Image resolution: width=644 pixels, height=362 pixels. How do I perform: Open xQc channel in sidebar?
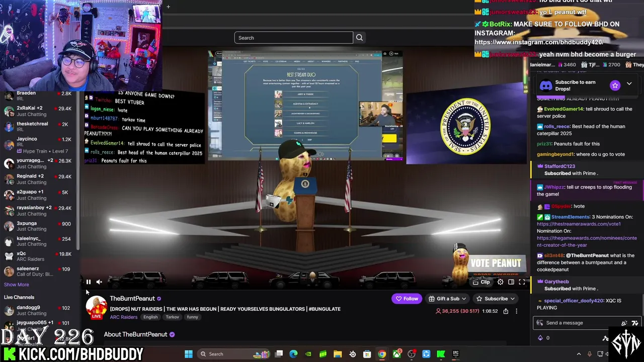click(x=38, y=256)
